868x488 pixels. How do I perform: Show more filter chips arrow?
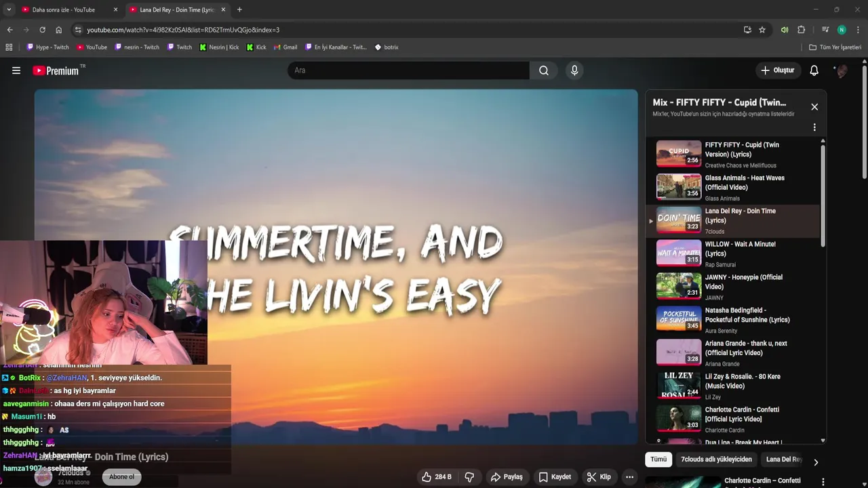816,462
